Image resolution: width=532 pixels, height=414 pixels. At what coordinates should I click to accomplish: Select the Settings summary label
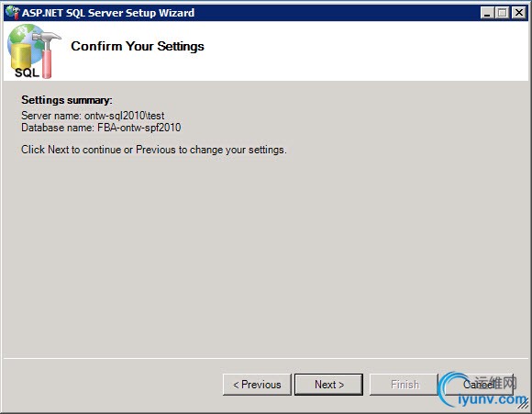[67, 100]
